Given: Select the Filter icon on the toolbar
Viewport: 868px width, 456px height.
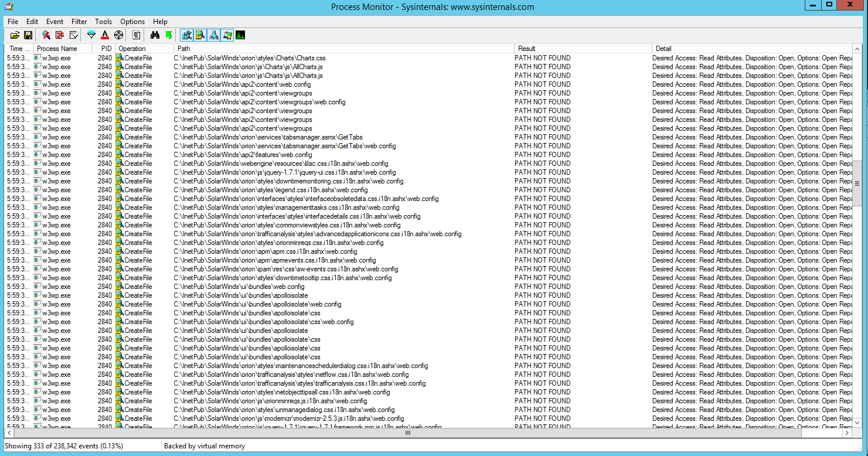Looking at the screenshot, I should [x=91, y=35].
